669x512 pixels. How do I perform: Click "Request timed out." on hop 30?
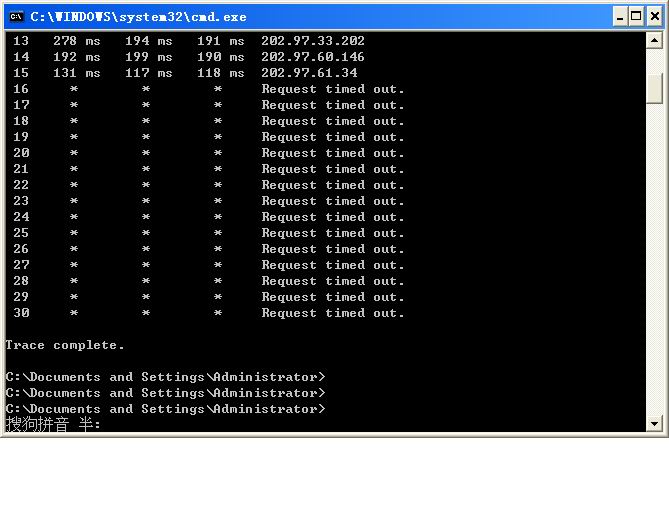click(333, 313)
